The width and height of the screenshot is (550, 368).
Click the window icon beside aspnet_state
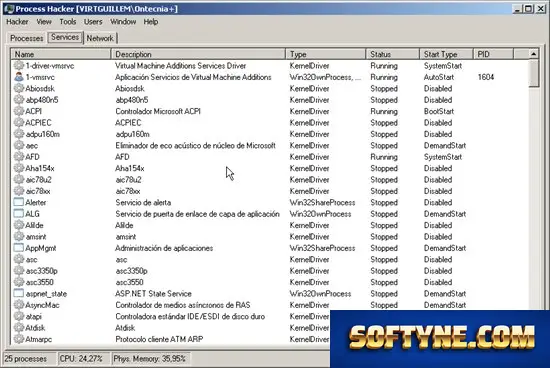pos(19,293)
